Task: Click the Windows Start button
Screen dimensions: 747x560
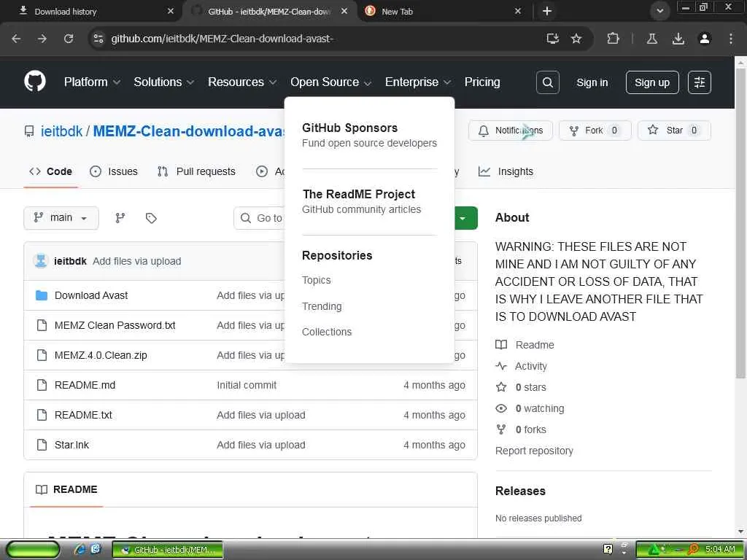Action: [34, 550]
